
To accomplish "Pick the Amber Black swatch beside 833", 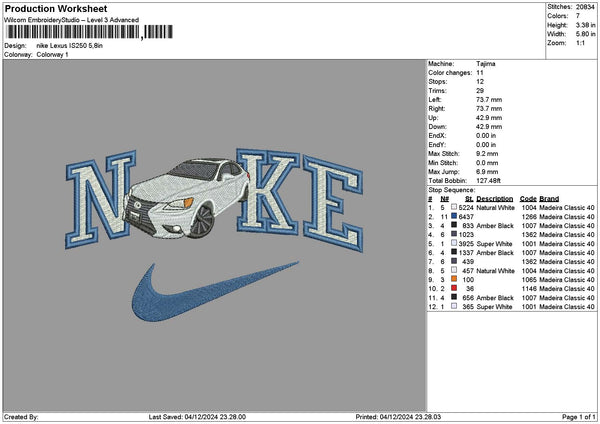I will (x=454, y=225).
